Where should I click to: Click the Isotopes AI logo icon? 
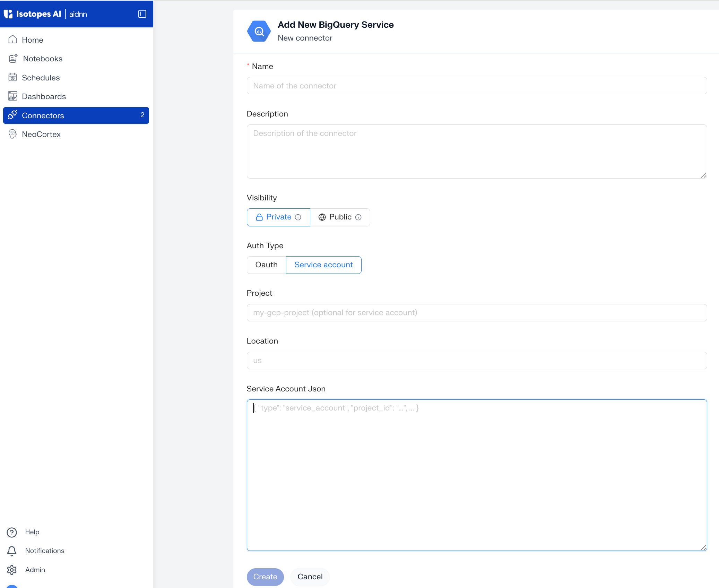[x=8, y=14]
